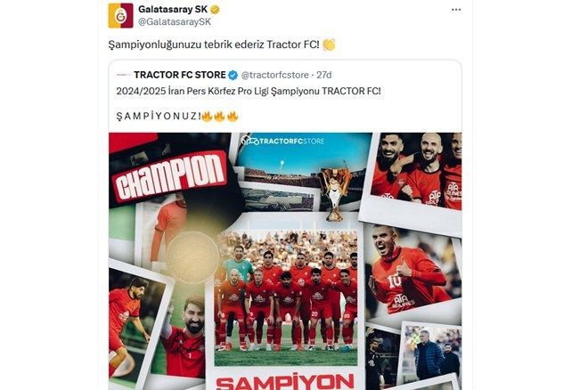The height and width of the screenshot is (390, 588).
Task: Open the team lineup photo in the collage
Action: 286,297
